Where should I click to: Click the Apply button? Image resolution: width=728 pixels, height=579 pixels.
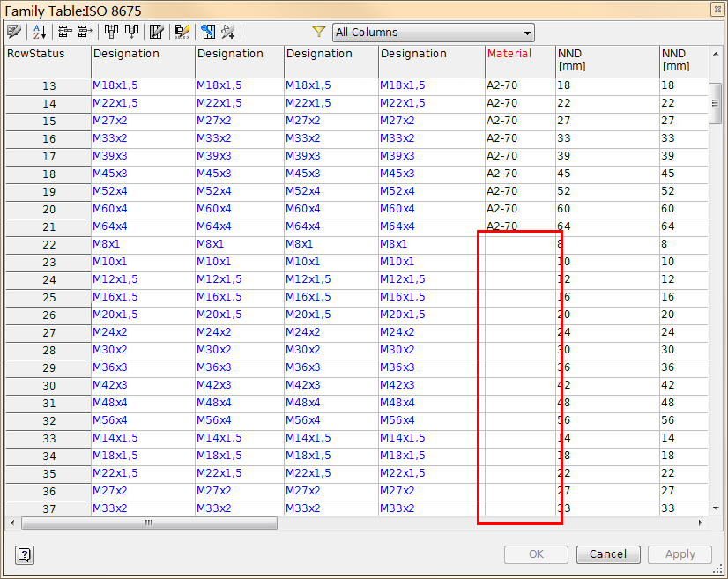[x=680, y=554]
